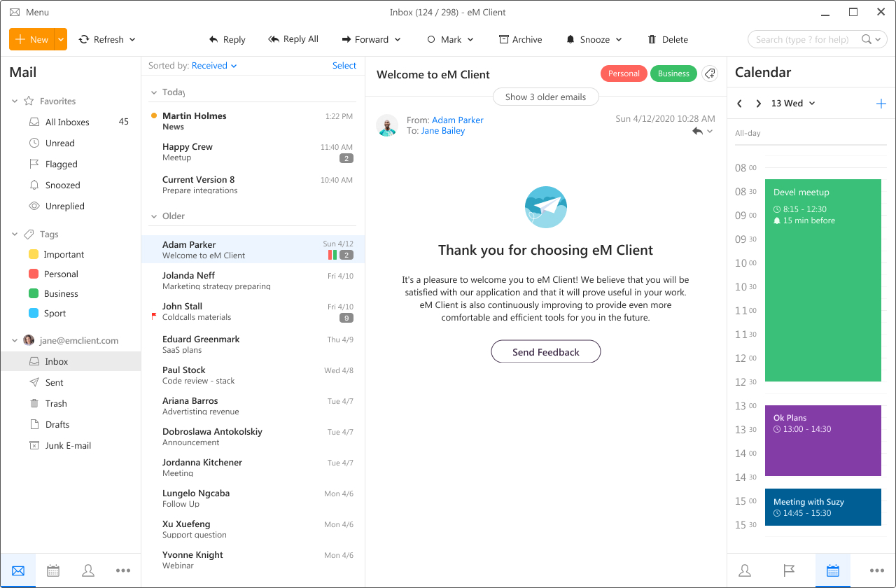Open the Forward dropdown arrow

398,40
